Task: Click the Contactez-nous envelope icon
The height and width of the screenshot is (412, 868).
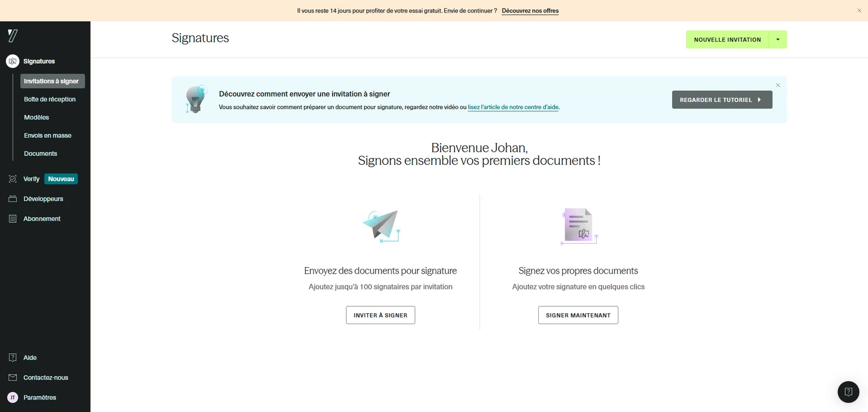Action: (12, 377)
